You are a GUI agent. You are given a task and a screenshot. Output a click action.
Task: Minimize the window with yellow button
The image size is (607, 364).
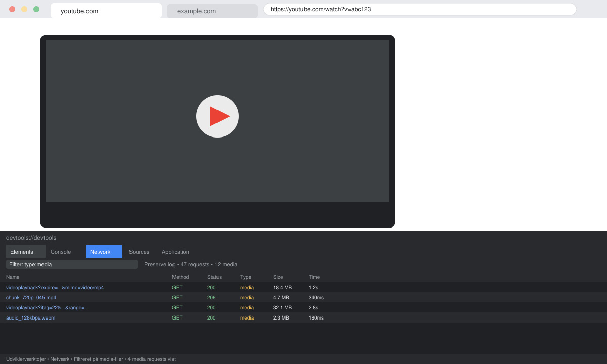pos(24,9)
